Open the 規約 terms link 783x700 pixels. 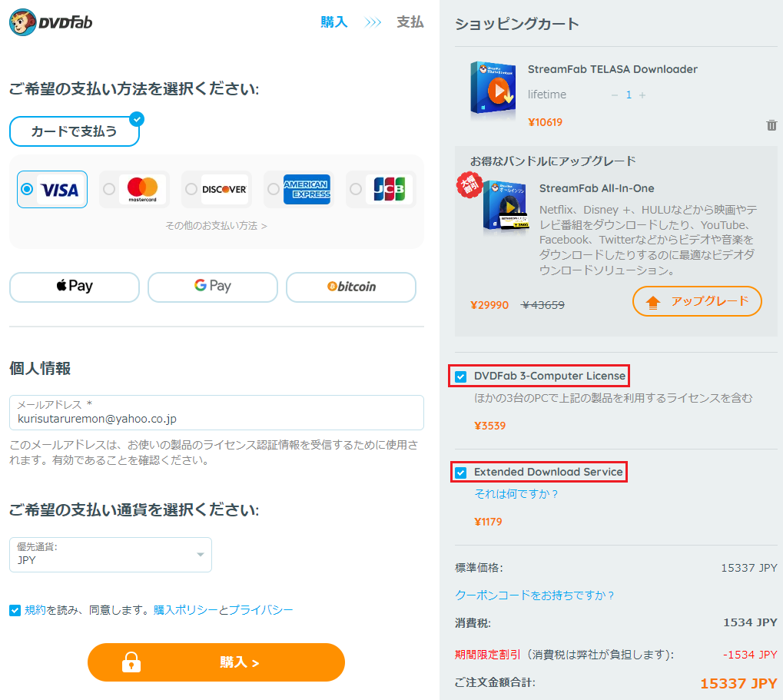pos(35,610)
